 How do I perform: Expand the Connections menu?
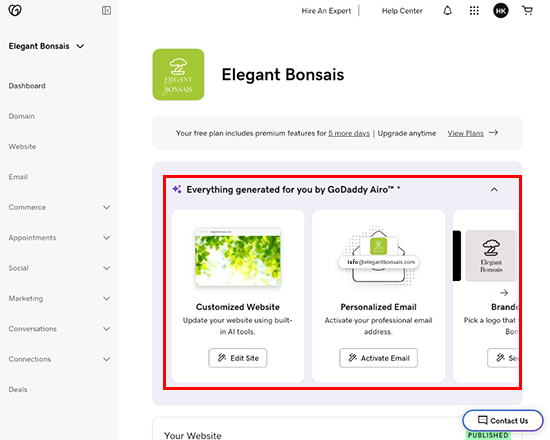(107, 359)
